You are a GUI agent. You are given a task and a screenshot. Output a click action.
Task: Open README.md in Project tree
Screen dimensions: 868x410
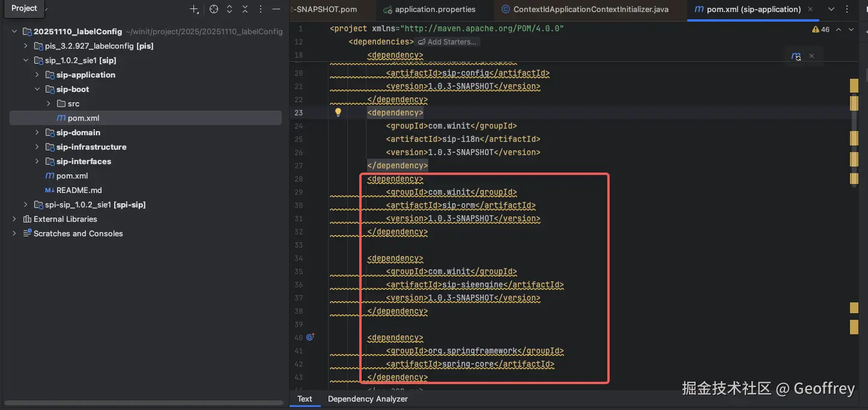coord(79,190)
